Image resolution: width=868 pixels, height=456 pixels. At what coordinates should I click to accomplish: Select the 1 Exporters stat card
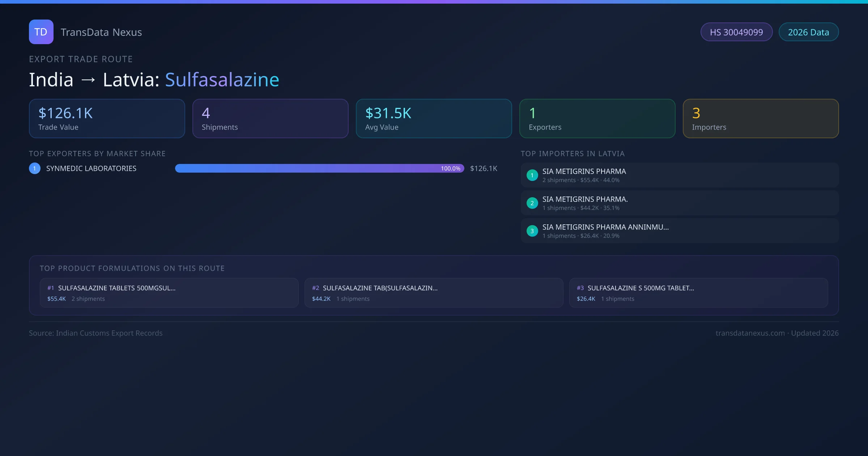point(597,119)
